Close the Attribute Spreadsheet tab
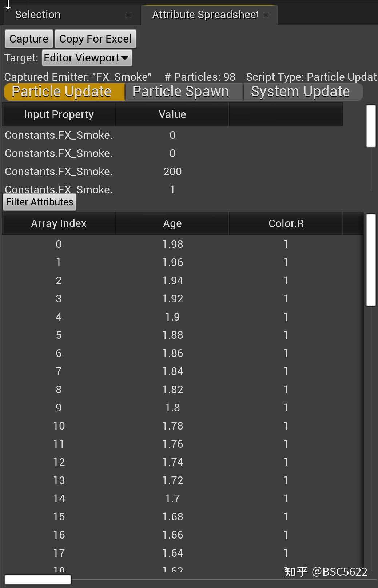The width and height of the screenshot is (378, 588). pos(266,15)
